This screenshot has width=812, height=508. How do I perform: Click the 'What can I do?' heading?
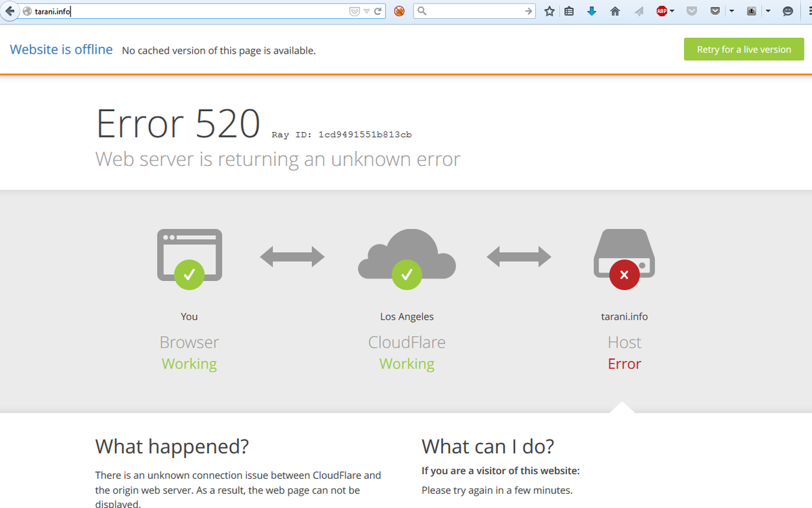pyautogui.click(x=488, y=446)
